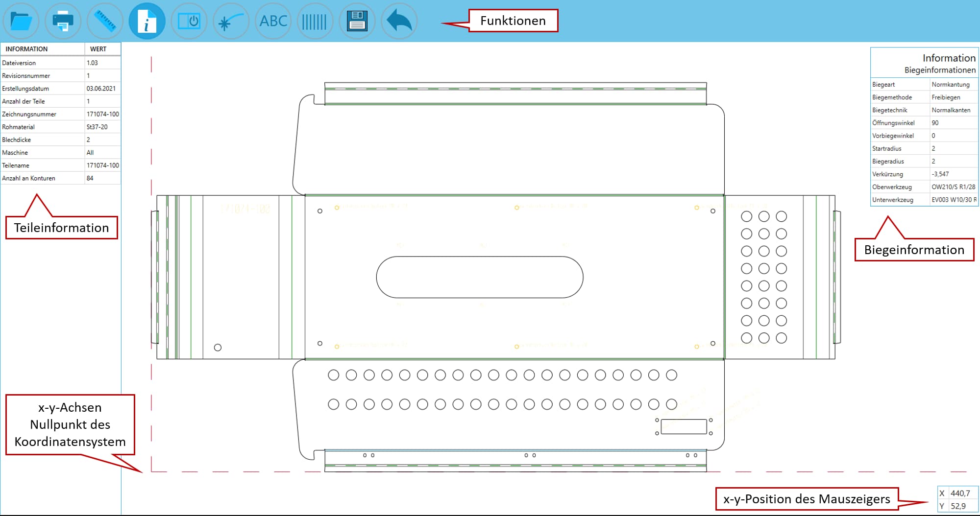This screenshot has width=980, height=516.
Task: Open file with the folder icon
Action: point(21,21)
